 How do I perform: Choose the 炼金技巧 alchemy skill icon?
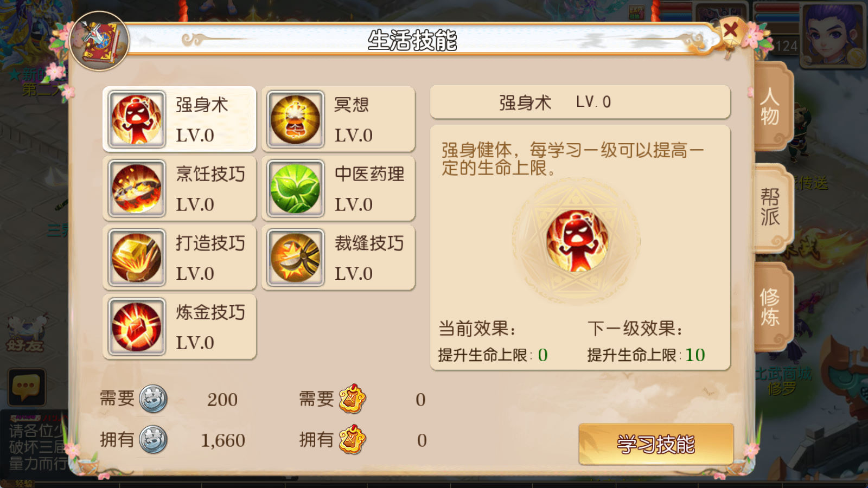137,327
